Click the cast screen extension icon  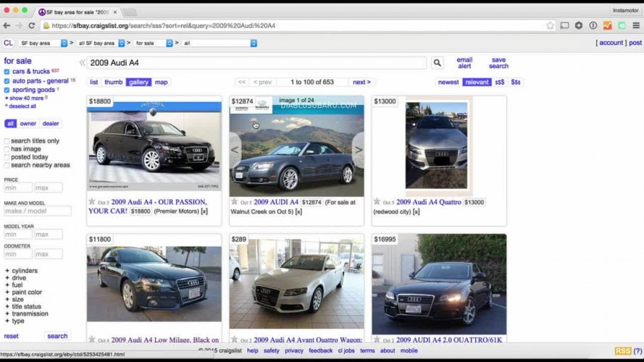point(565,25)
